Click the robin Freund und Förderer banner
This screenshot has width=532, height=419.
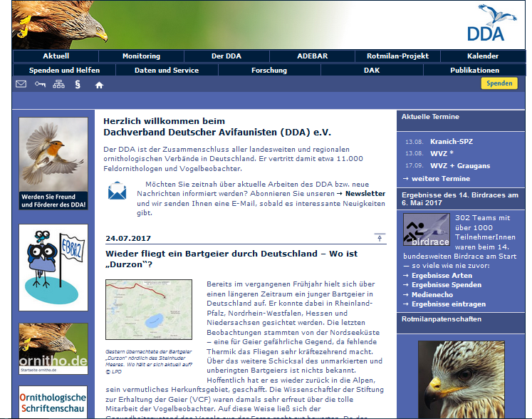pos(53,163)
